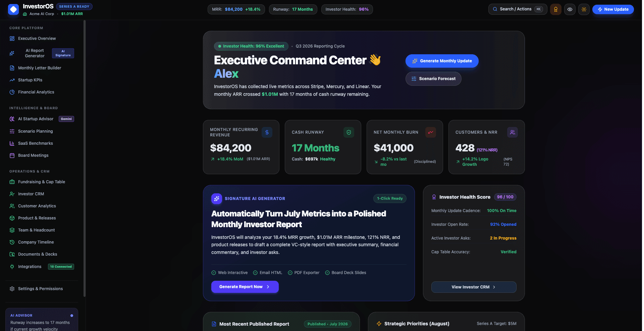The height and width of the screenshot is (331, 644).
Task: Click the Investor Health Score ribbon icon
Action: 434,197
